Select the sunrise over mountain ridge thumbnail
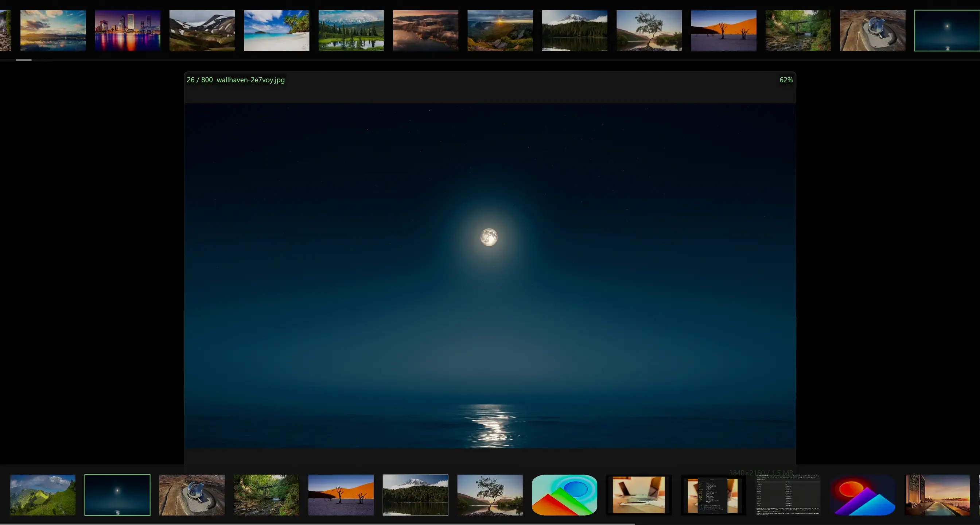 [x=500, y=30]
